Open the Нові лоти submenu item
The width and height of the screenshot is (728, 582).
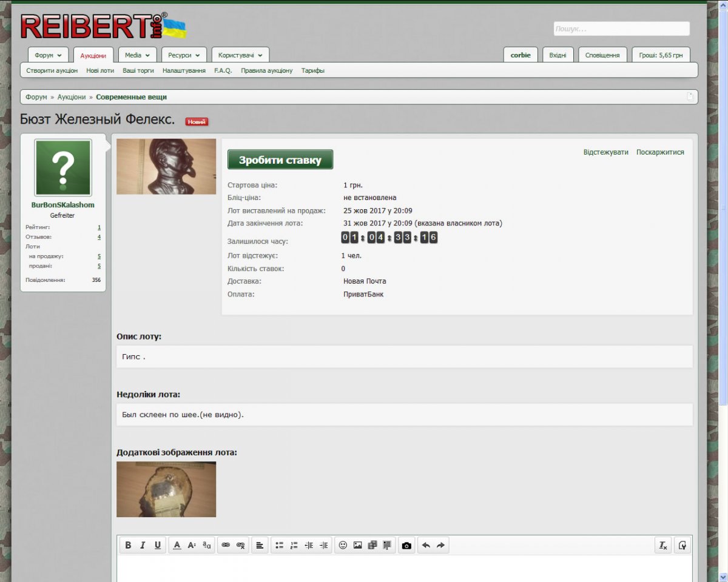point(100,71)
